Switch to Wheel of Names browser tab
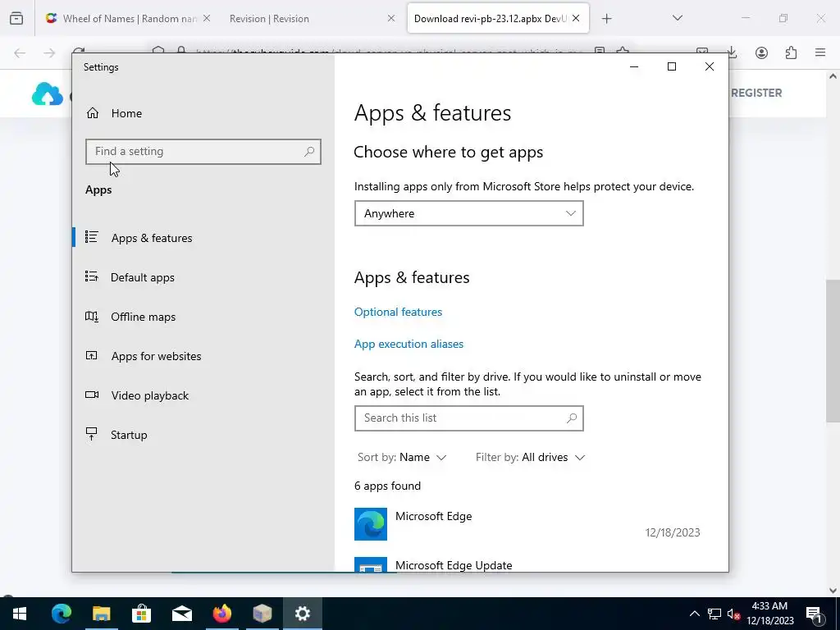 tap(127, 18)
